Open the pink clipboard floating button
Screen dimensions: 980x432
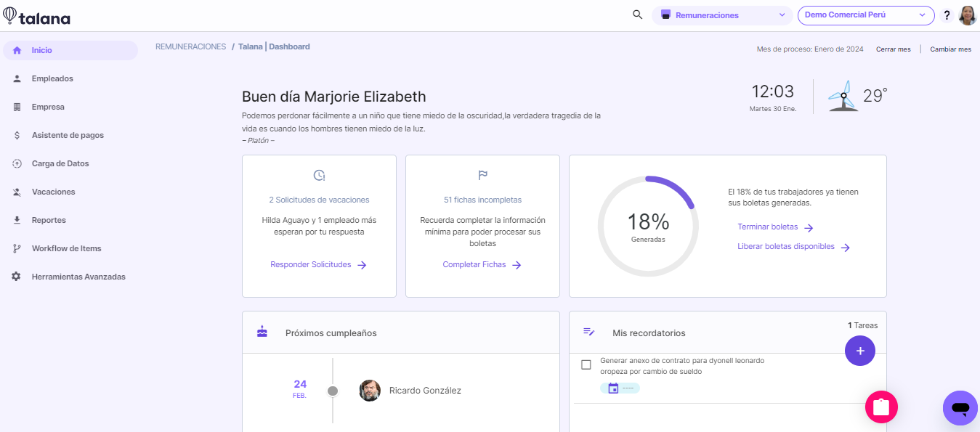pos(881,407)
